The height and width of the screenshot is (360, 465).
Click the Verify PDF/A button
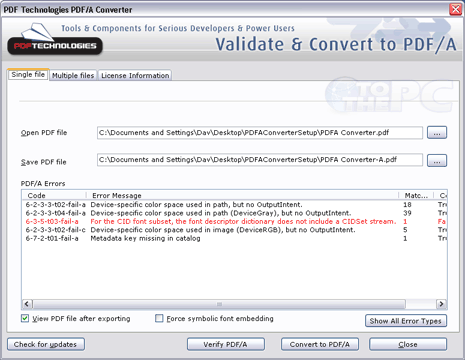(226, 344)
